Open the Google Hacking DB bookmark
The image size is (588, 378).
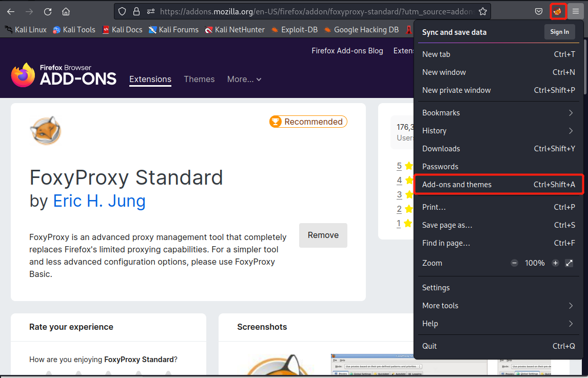pyautogui.click(x=361, y=30)
